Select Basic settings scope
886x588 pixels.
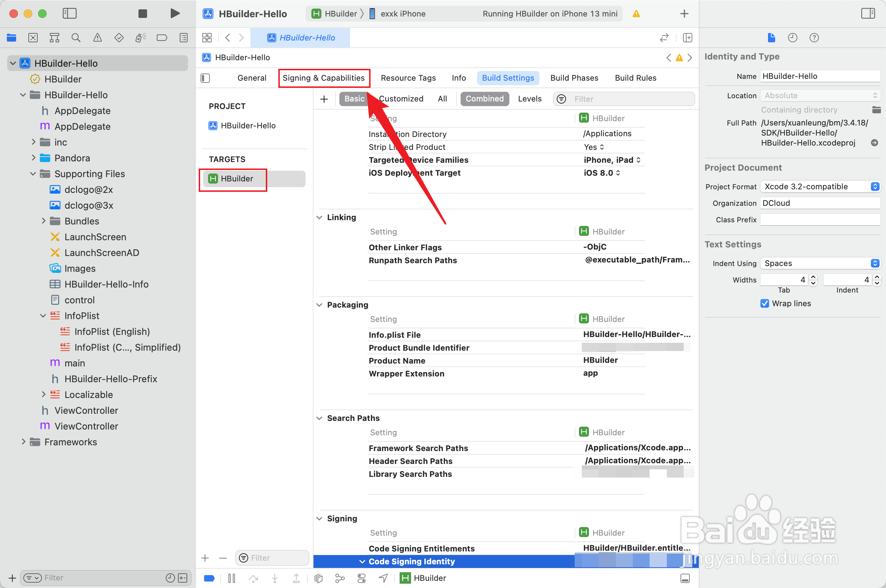tap(354, 99)
